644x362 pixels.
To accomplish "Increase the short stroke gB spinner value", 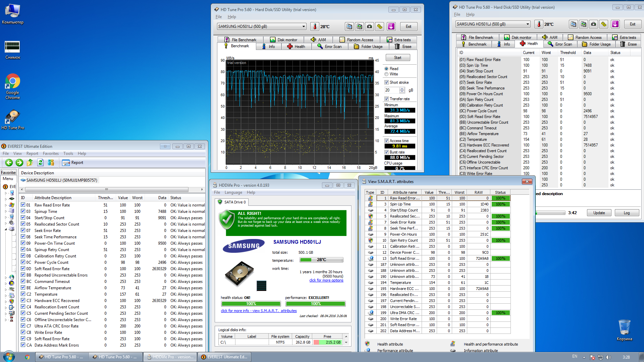I will 402,89.
